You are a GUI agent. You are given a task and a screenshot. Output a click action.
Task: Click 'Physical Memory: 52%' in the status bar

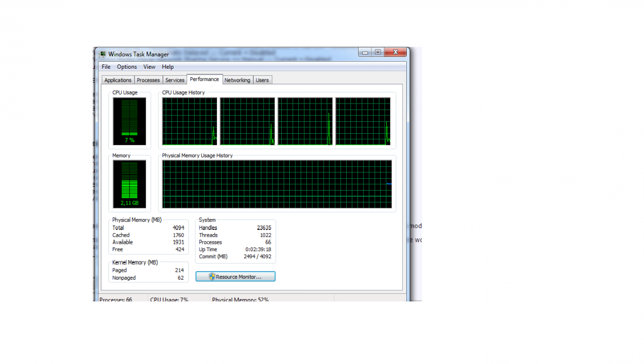(x=240, y=300)
